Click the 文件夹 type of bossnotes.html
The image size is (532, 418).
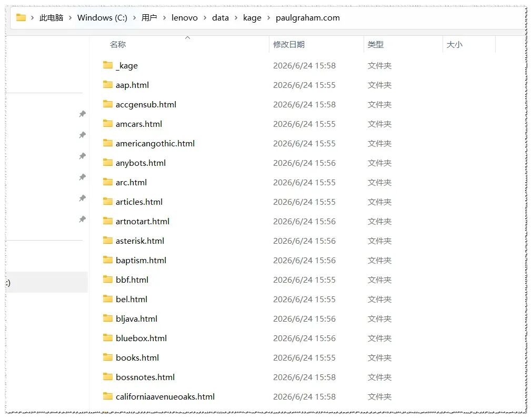tap(379, 377)
